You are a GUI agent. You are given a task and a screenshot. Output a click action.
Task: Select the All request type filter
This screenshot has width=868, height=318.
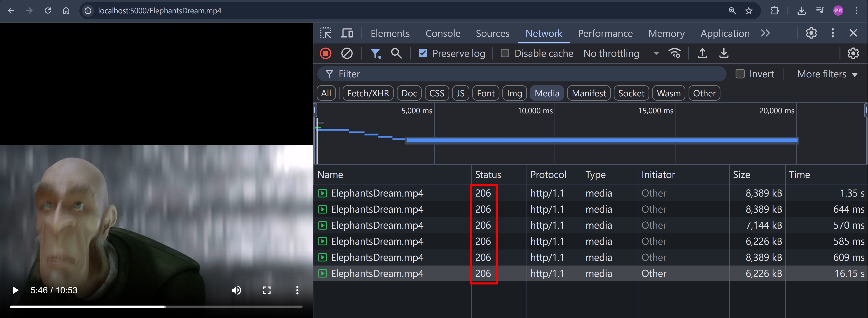[326, 93]
